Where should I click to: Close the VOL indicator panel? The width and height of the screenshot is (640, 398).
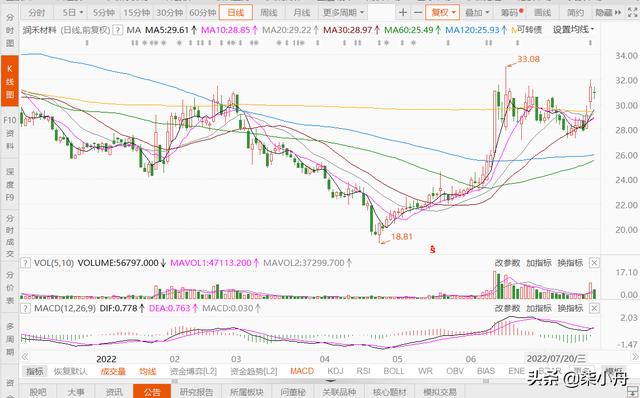[594, 263]
